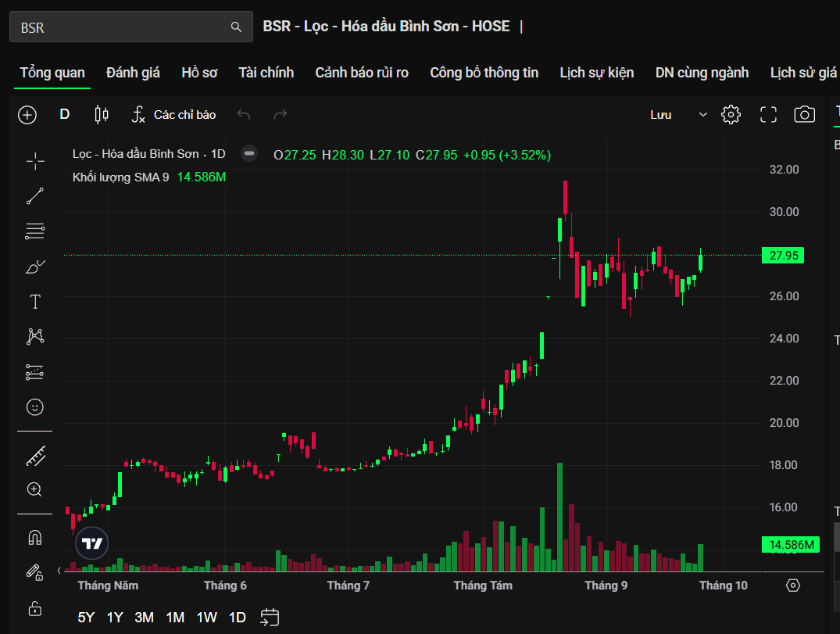
Task: Open the Lịch sự kiện tab
Action: (597, 73)
